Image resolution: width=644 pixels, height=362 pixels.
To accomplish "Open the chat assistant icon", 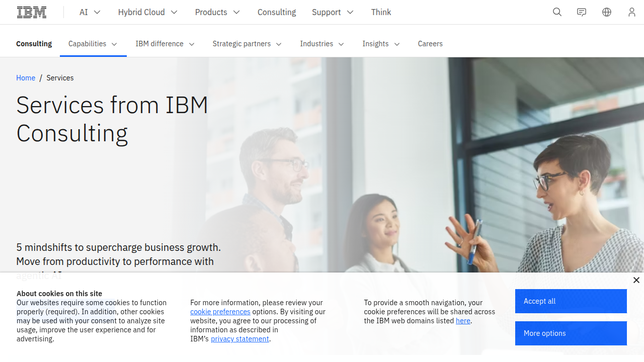I will click(x=582, y=12).
